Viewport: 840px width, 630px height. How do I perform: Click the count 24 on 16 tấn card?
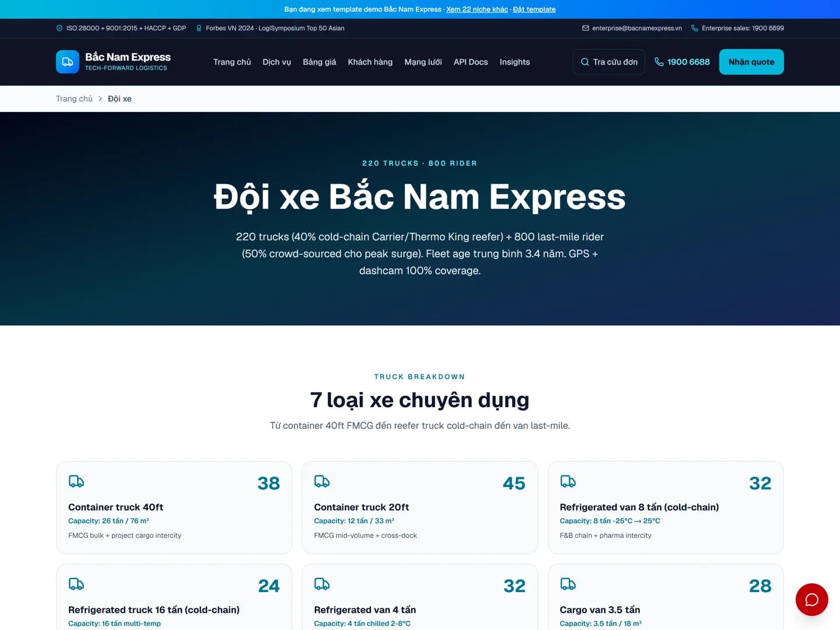269,586
